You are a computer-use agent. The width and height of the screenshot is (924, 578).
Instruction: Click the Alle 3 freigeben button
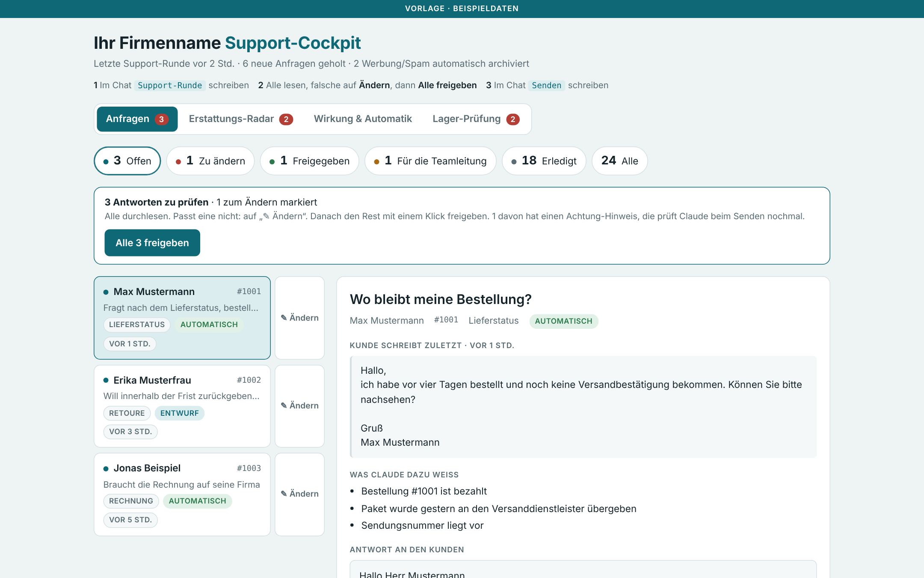click(152, 243)
